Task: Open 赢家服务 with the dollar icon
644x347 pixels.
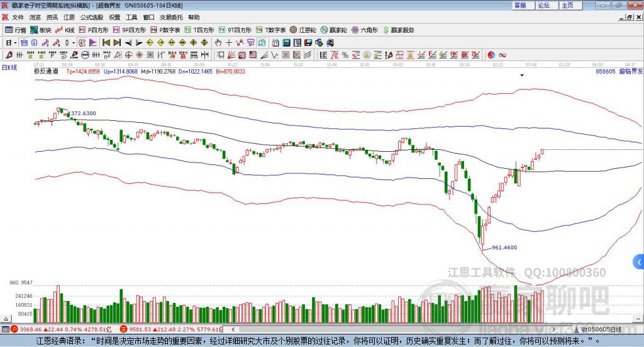Action: 399,30
